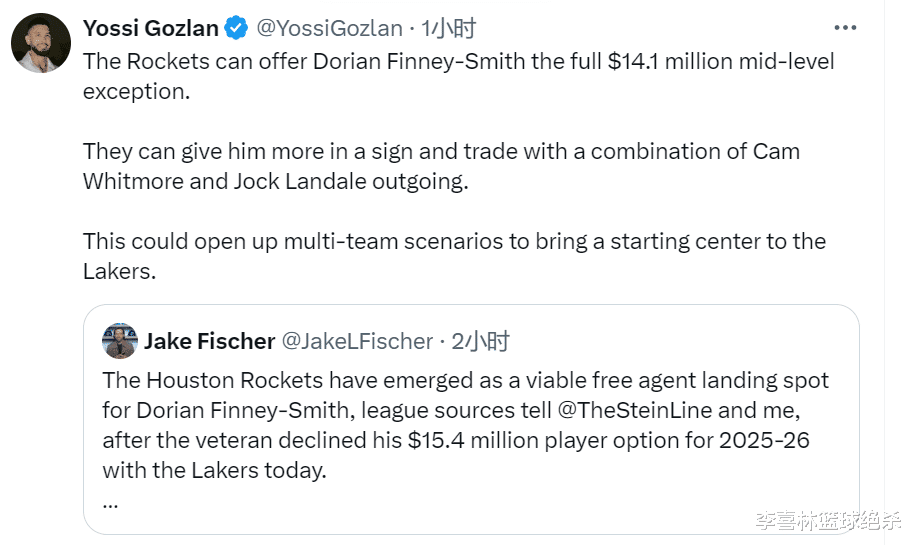Click the words "with the Lakers today."

[214, 470]
